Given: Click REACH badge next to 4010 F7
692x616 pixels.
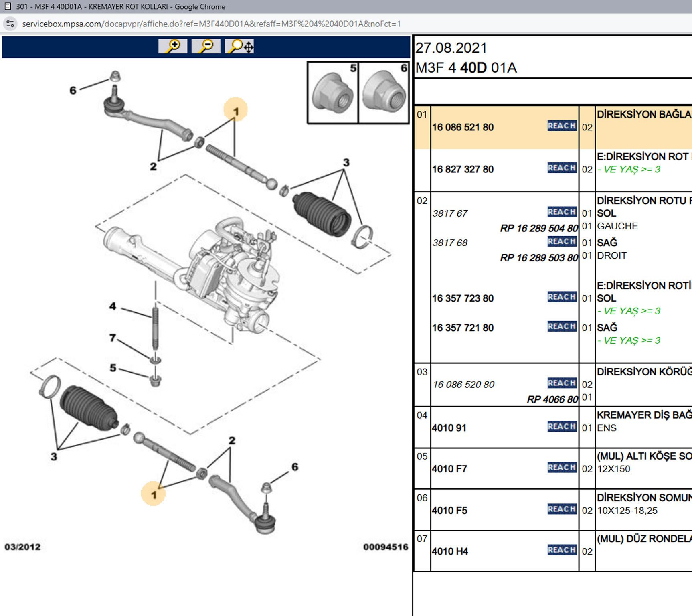Looking at the screenshot, I should 562,467.
